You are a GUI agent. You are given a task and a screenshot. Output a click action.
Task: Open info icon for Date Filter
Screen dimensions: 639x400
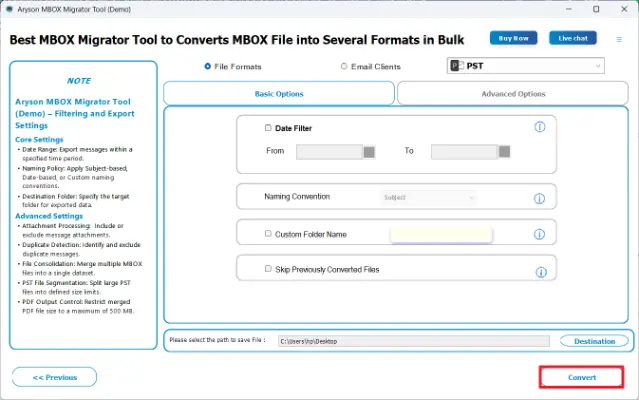540,127
